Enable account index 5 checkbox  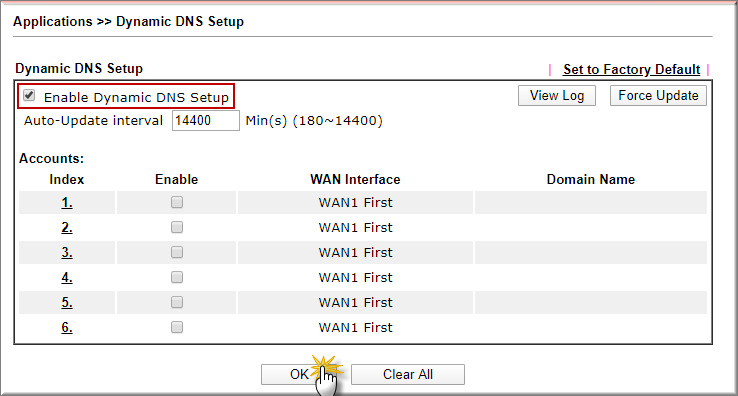click(177, 302)
